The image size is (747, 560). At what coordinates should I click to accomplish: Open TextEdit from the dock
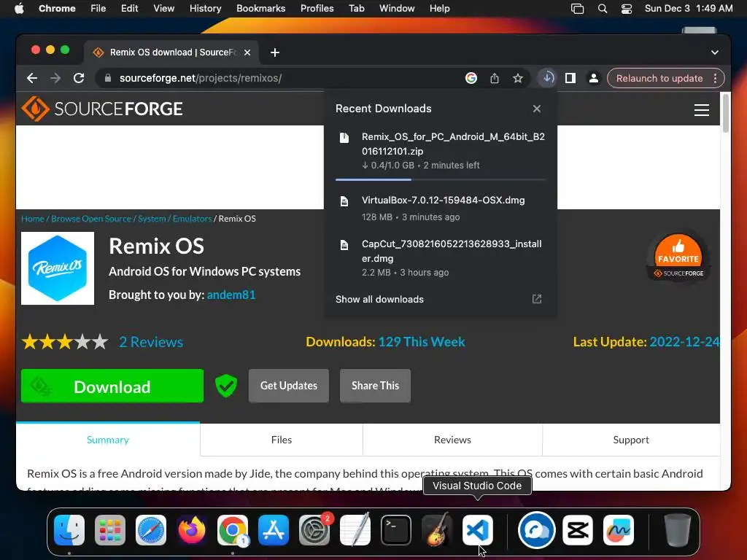click(355, 529)
